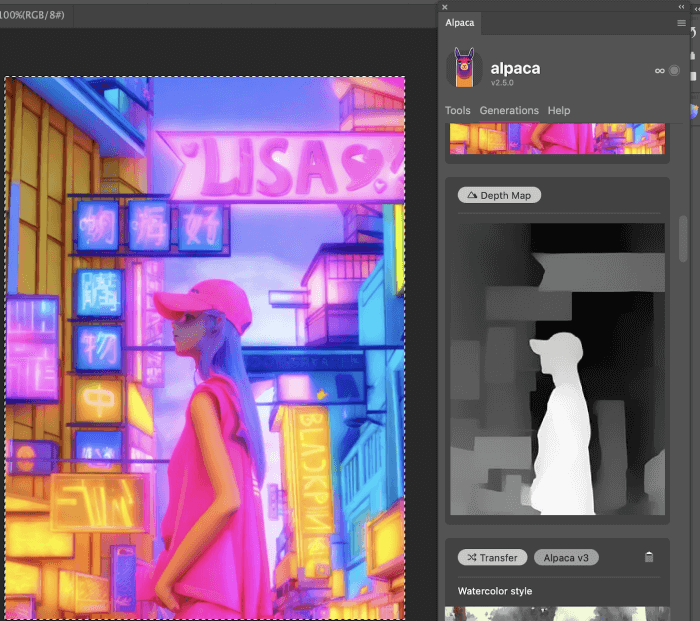Viewport: 700px width, 621px height.
Task: Switch to the Alpaca panel tab
Action: pyautogui.click(x=460, y=22)
